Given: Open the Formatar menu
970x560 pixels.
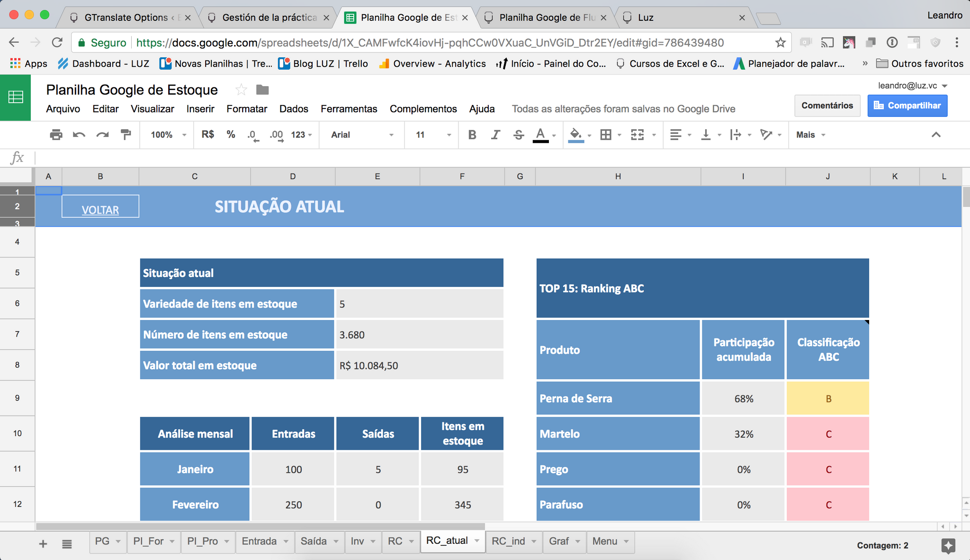Looking at the screenshot, I should pos(247,109).
